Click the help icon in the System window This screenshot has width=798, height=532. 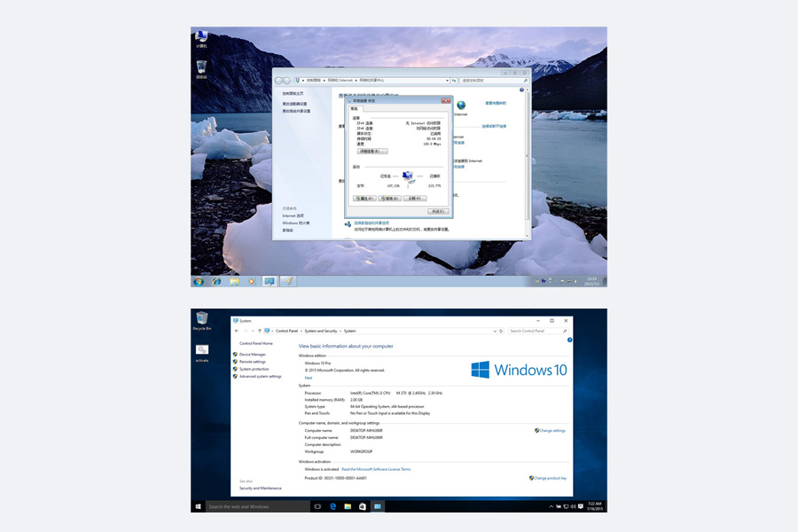[569, 340]
